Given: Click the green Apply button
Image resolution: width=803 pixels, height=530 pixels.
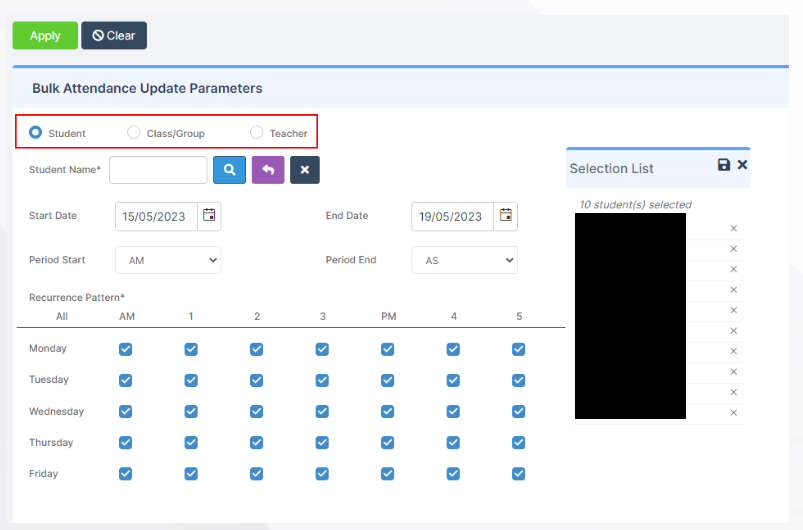Looking at the screenshot, I should coord(45,36).
